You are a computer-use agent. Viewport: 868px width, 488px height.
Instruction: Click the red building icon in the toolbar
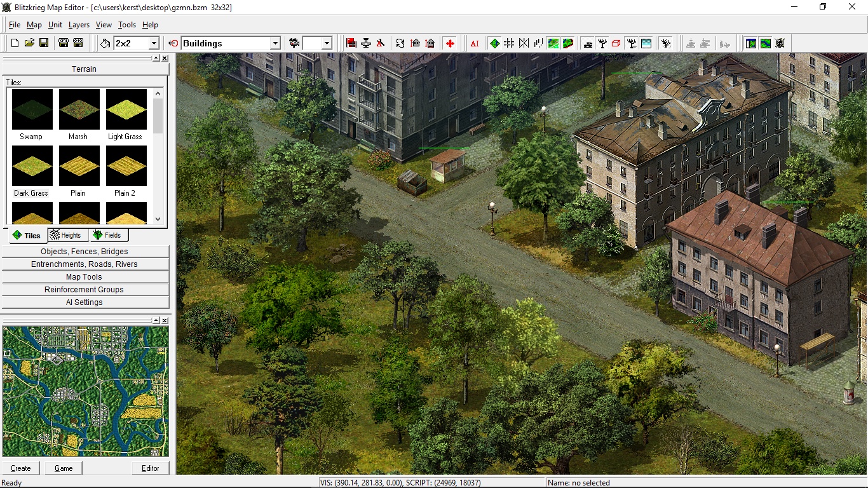click(351, 43)
